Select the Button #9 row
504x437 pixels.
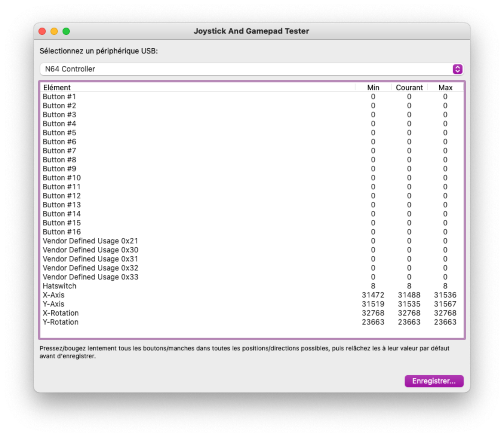click(x=252, y=169)
